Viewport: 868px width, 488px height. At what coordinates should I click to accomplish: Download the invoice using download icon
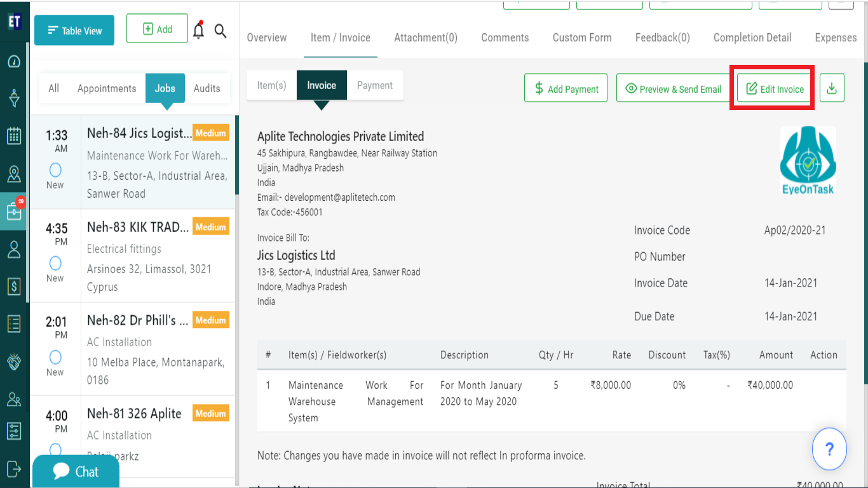(x=832, y=88)
